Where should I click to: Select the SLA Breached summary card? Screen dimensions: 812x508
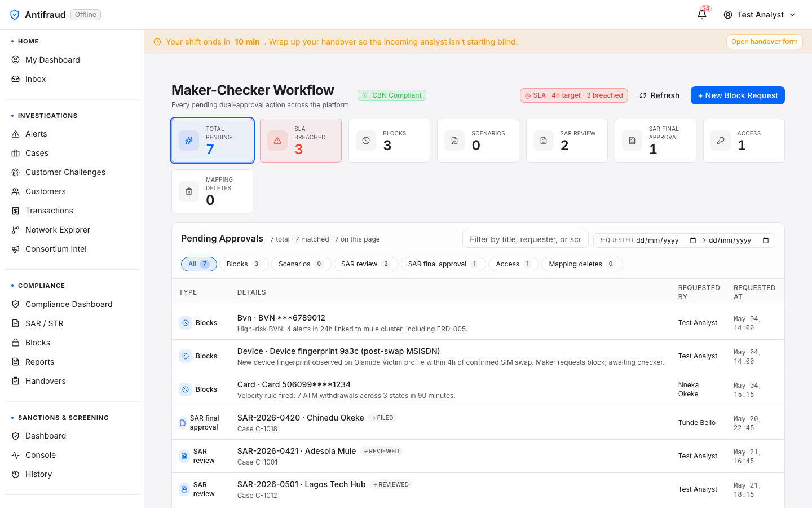click(x=301, y=141)
